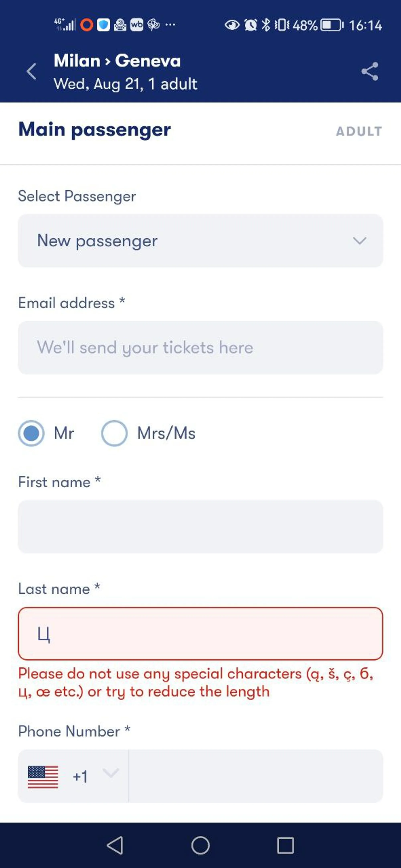
Task: Focus the First name field
Action: [200, 527]
